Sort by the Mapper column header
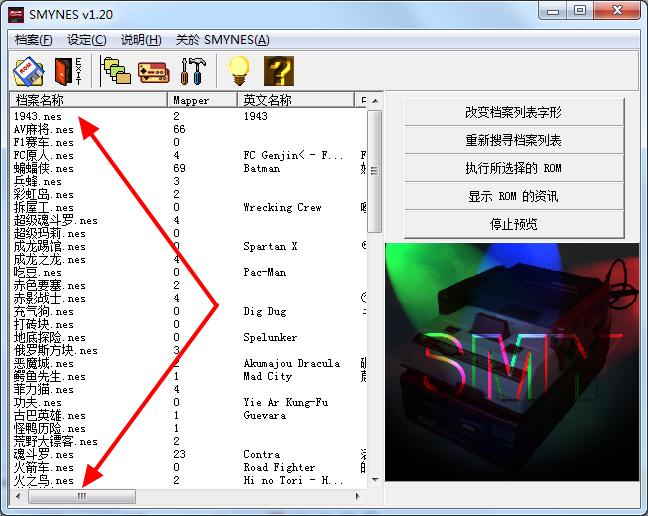This screenshot has width=648, height=516. 202,100
